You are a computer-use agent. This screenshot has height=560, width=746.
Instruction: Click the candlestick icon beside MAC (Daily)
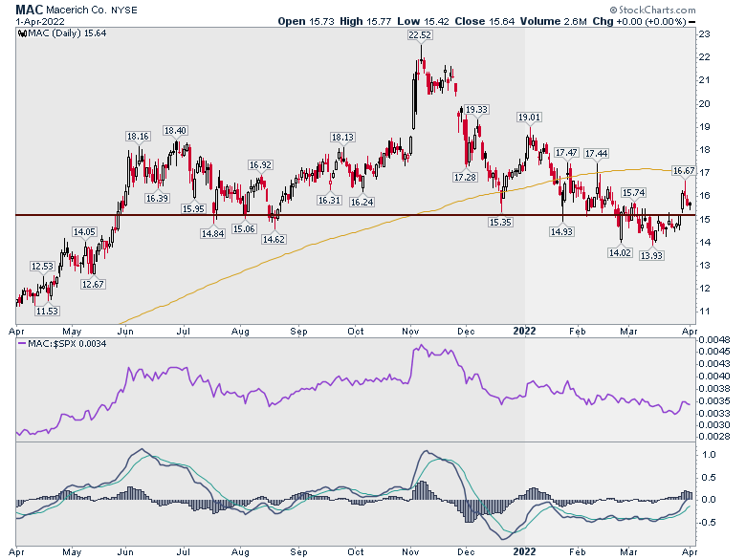22,33
